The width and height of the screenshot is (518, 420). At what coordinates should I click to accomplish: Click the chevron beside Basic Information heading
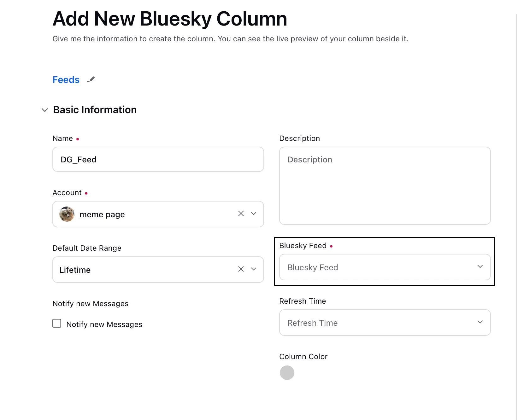45,110
